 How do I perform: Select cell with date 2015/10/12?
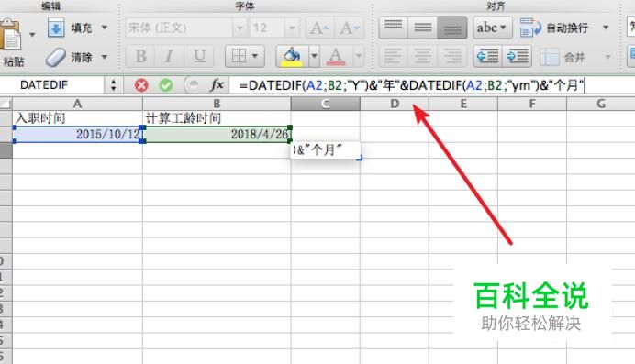coord(77,134)
